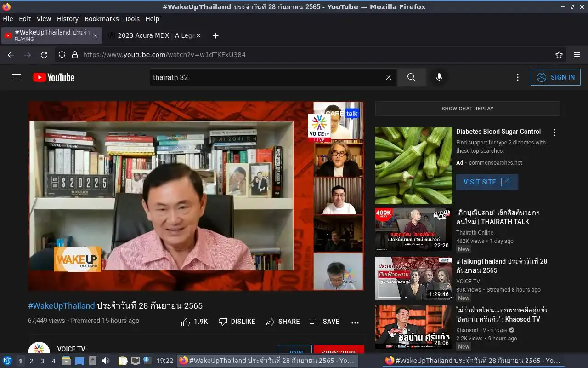
Task: Open the Bookmarks menu
Action: click(102, 19)
